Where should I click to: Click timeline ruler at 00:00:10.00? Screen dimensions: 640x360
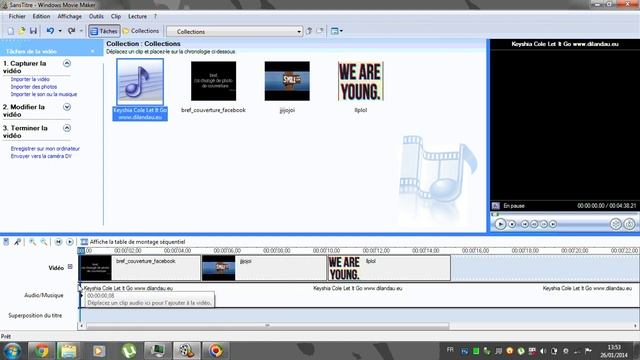click(327, 251)
